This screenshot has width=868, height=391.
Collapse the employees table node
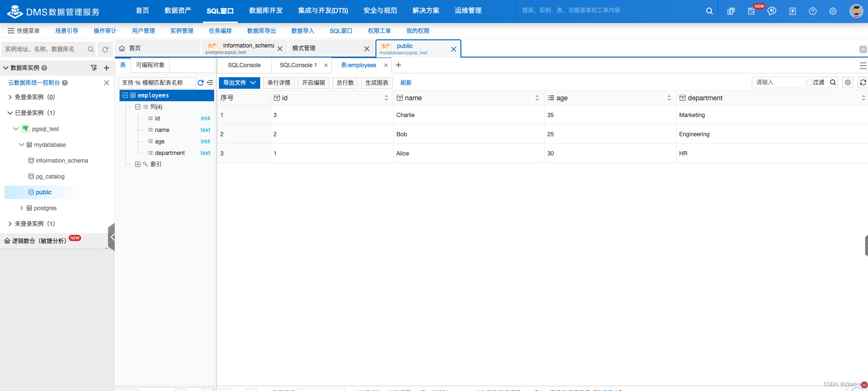[125, 95]
